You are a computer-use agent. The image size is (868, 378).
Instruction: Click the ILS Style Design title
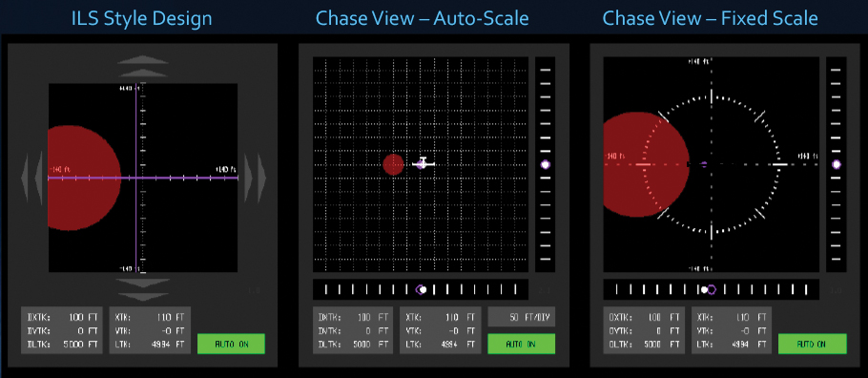pos(142,18)
